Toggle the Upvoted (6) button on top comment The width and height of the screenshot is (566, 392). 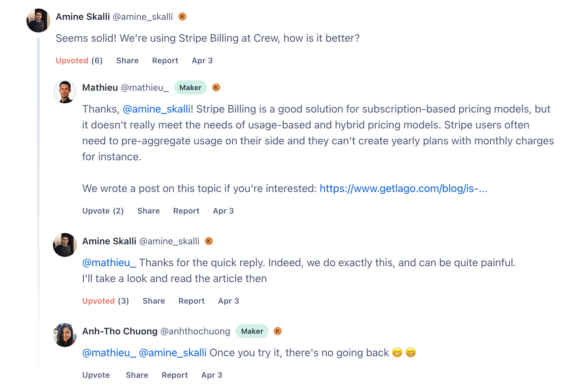click(x=79, y=61)
